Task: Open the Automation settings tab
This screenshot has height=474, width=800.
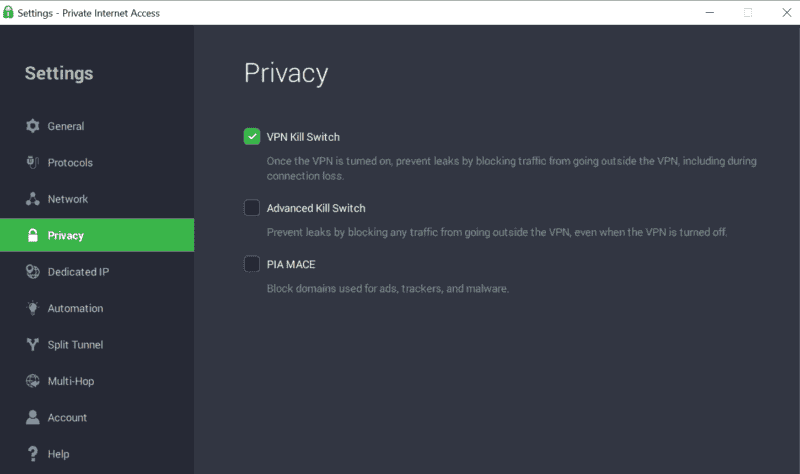Action: pyautogui.click(x=97, y=308)
